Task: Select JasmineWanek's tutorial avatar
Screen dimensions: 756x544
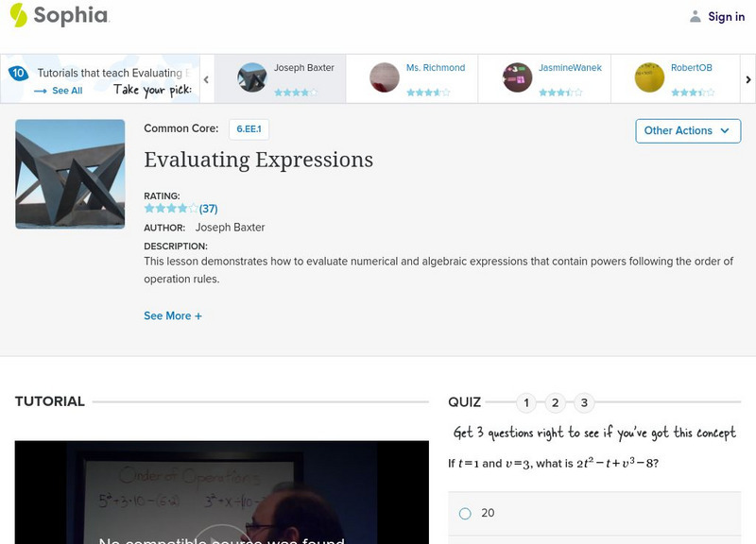Action: (x=517, y=77)
